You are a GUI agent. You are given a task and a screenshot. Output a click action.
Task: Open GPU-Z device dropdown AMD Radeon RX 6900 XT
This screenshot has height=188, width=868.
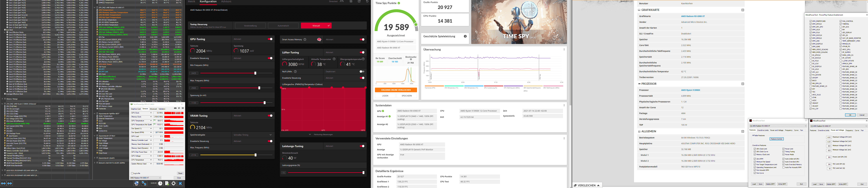tap(146, 178)
